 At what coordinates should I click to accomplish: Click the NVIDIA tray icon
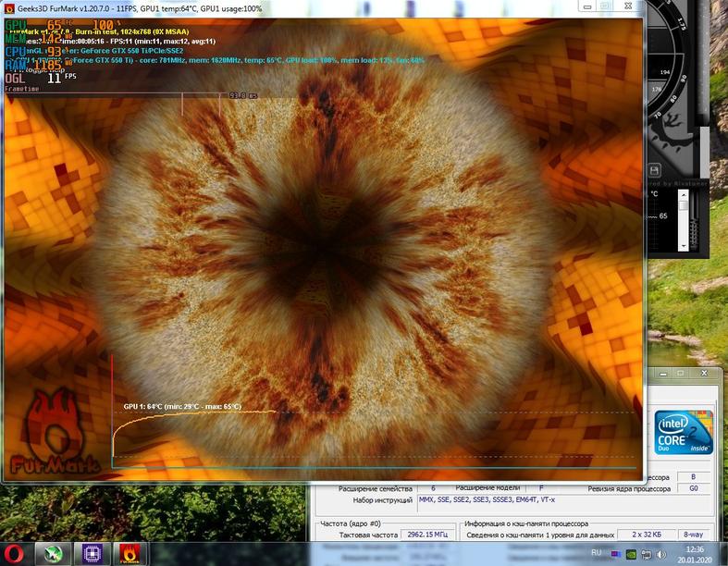[631, 554]
